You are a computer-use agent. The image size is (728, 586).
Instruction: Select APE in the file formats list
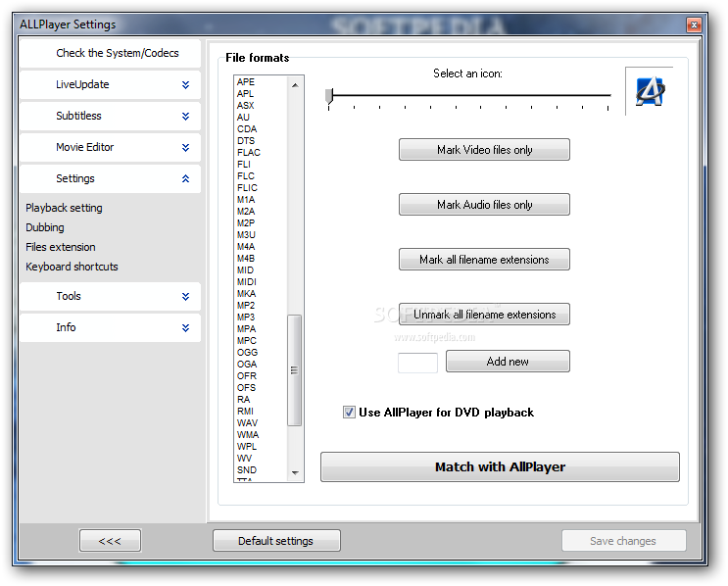246,81
